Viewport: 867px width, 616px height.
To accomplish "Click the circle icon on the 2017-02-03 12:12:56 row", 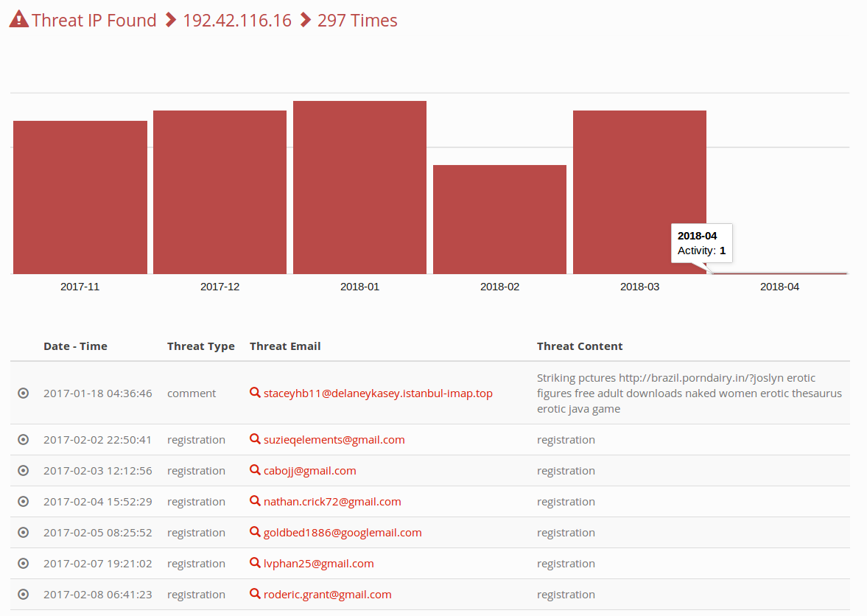I will pos(24,471).
